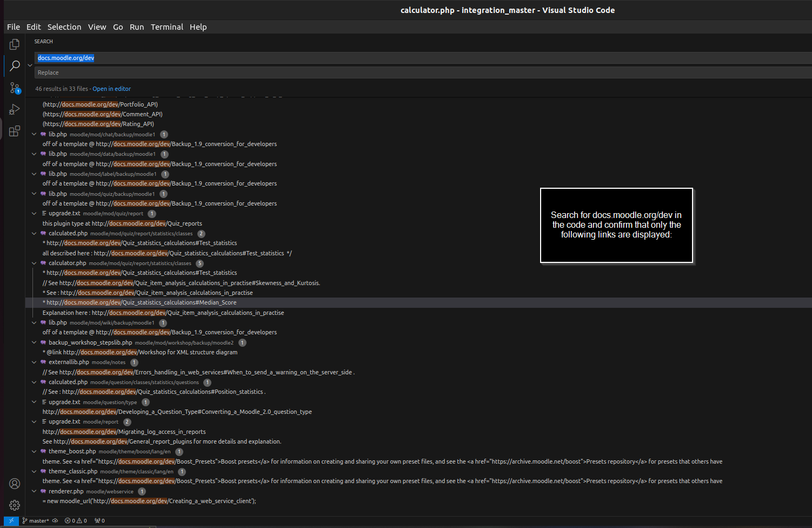This screenshot has width=812, height=528.
Task: Open the Creating_a_web_service_client result line
Action: pyautogui.click(x=149, y=501)
